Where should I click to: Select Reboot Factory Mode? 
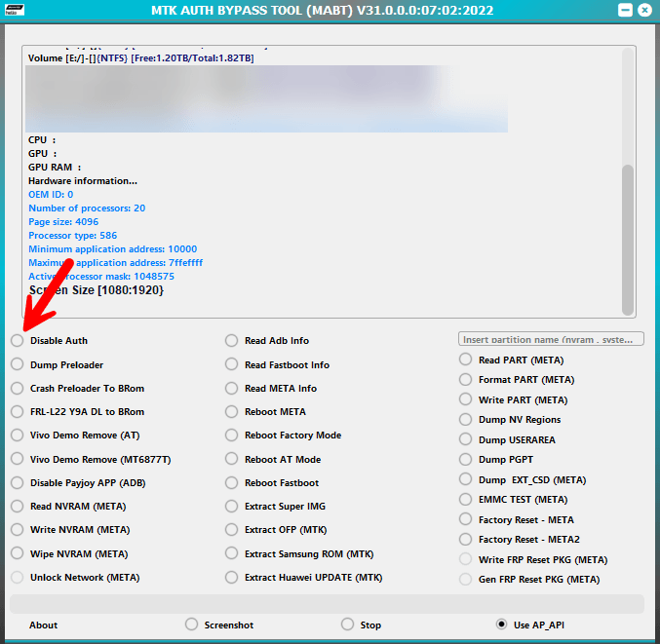[x=231, y=435]
